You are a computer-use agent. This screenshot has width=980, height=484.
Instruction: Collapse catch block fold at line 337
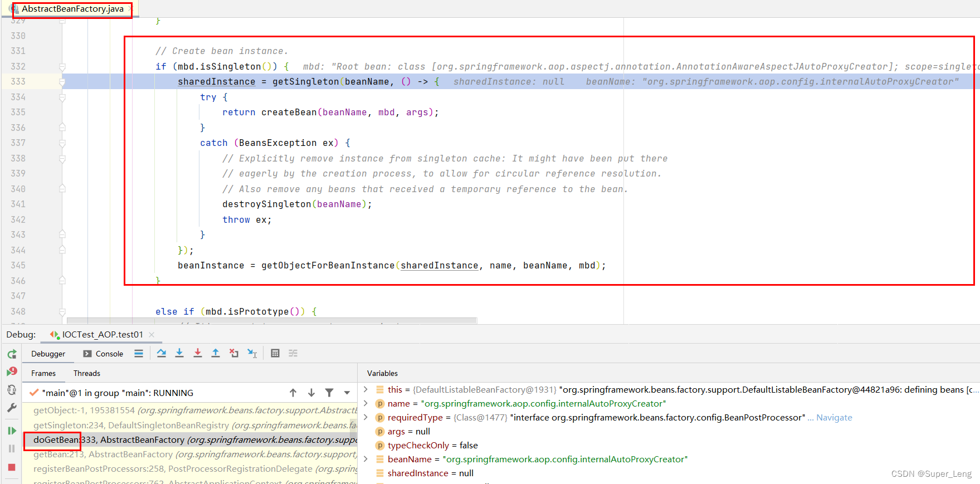click(x=62, y=143)
